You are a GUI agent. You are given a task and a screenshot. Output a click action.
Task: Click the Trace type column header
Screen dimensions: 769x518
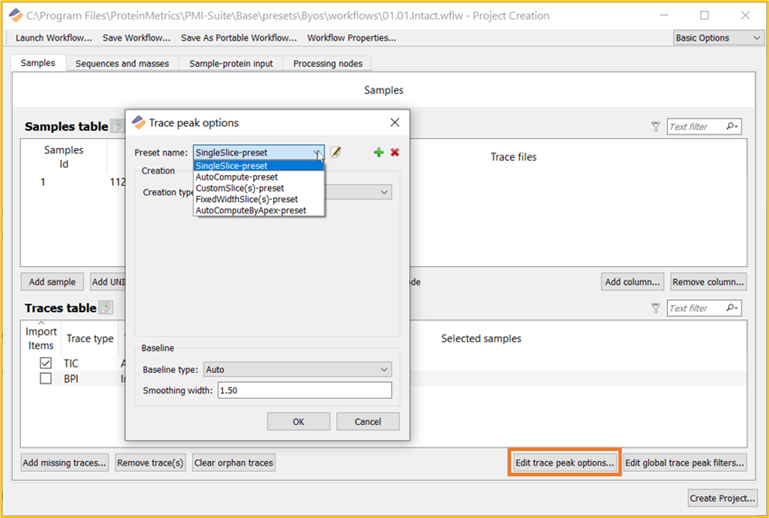[x=90, y=338]
